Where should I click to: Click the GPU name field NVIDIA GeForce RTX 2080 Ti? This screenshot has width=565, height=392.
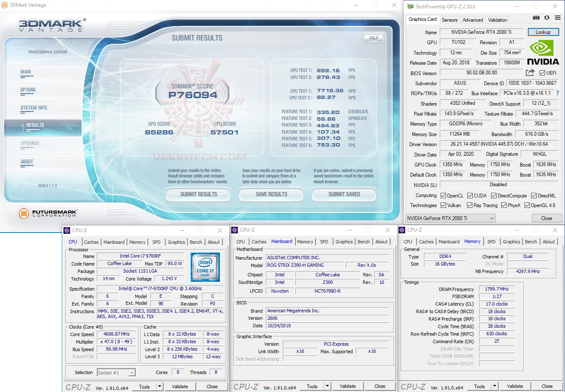click(481, 32)
